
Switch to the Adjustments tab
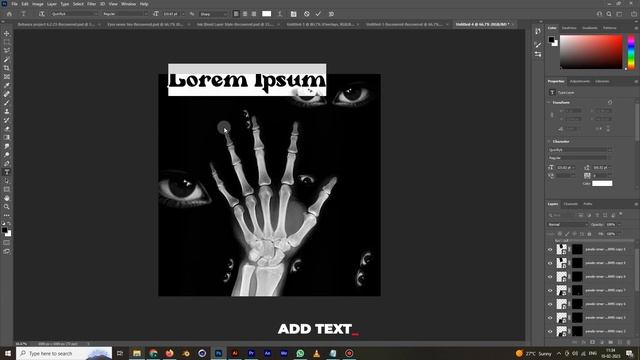580,81
